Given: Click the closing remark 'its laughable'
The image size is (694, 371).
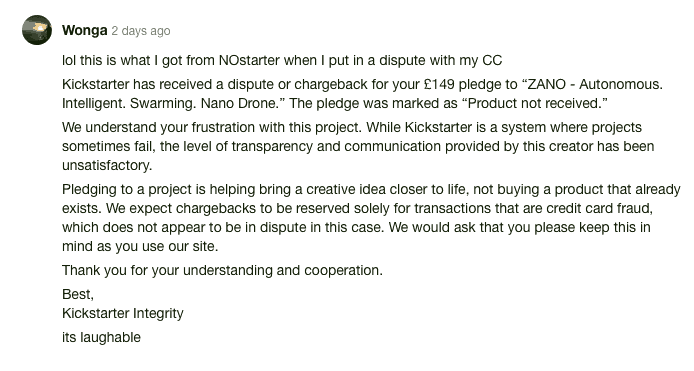Looking at the screenshot, I should 101,337.
